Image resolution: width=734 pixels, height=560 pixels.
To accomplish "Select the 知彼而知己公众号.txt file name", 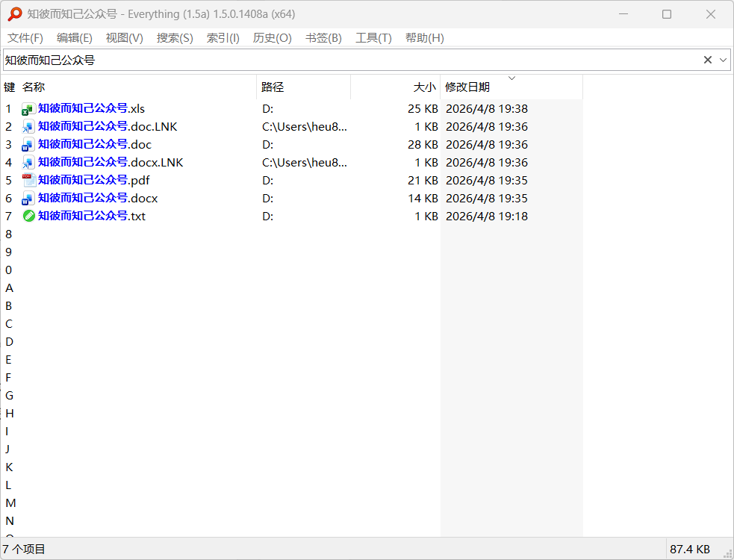I will (x=92, y=217).
